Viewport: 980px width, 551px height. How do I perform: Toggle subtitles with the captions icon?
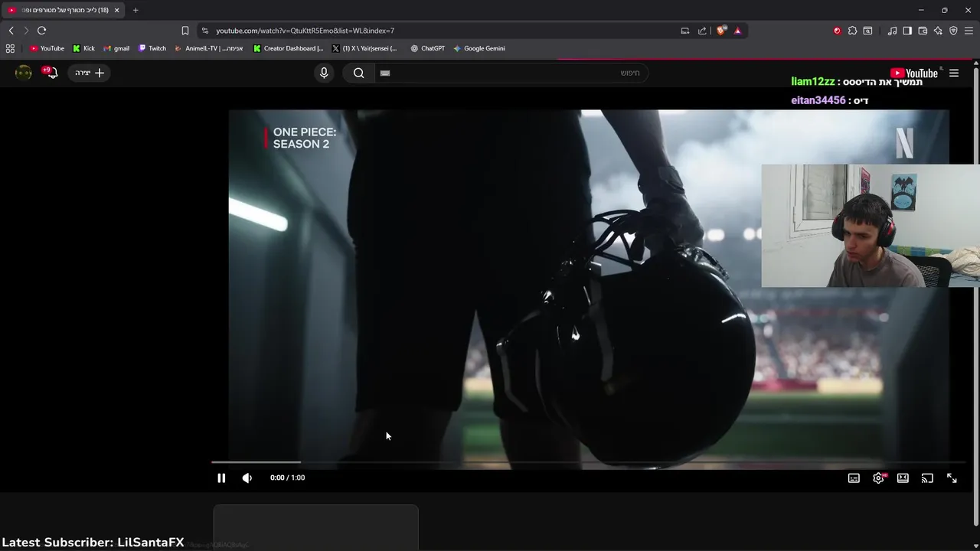coord(854,478)
